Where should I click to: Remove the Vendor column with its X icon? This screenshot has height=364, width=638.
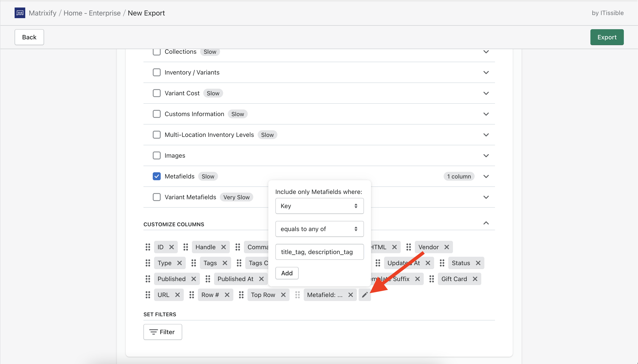[447, 247]
